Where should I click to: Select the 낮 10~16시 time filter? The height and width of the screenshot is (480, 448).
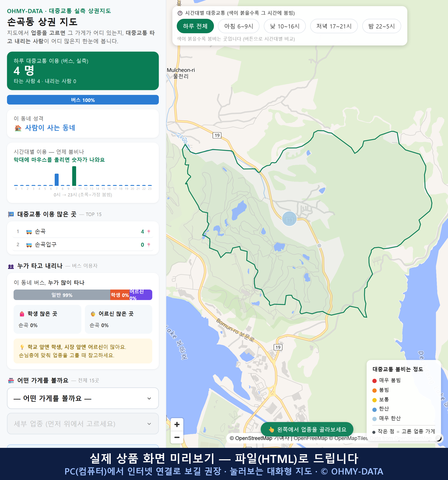tap(285, 26)
